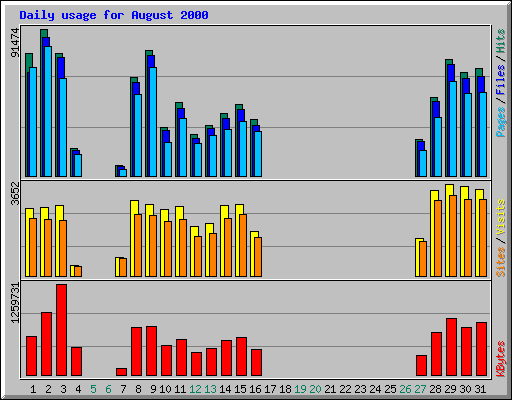
Task: Click green weekend day label 12
Action: [195, 389]
